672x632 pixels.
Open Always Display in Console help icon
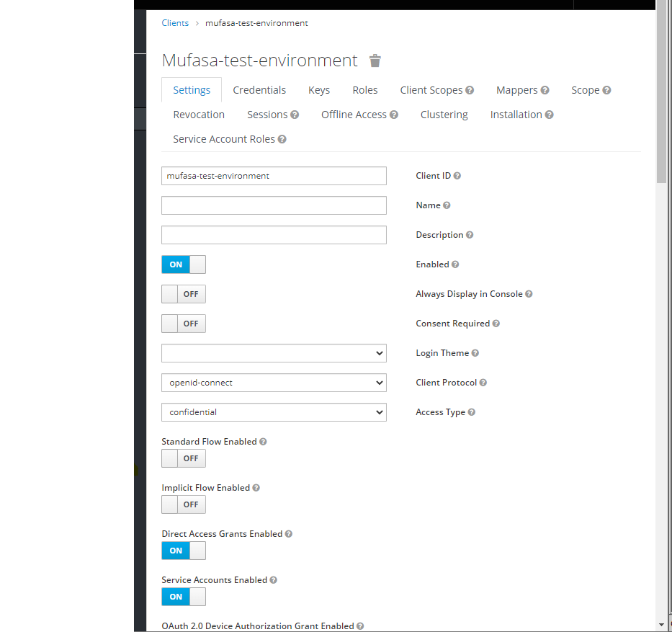(x=529, y=294)
